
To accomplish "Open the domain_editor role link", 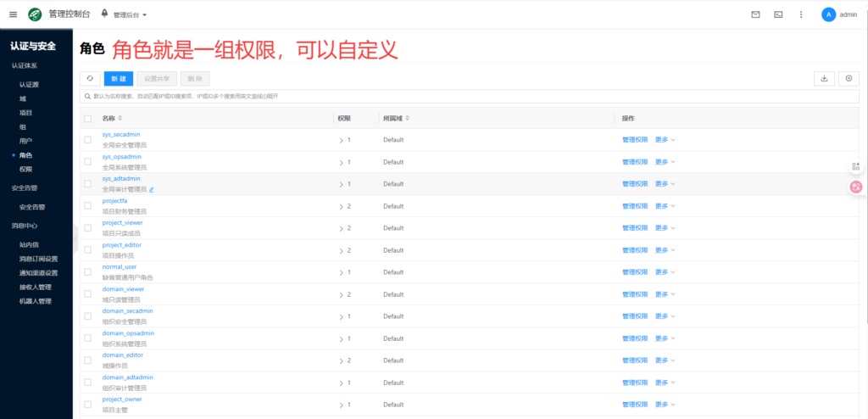I will click(x=122, y=355).
